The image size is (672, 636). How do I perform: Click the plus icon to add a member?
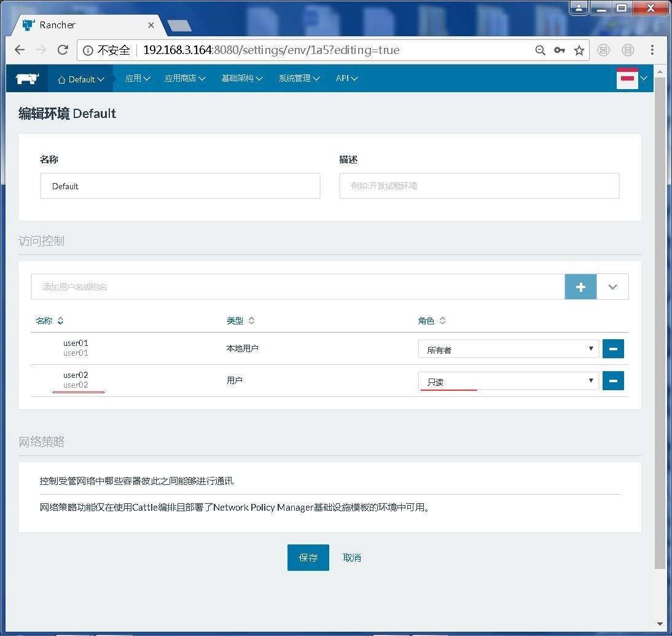[x=580, y=286]
